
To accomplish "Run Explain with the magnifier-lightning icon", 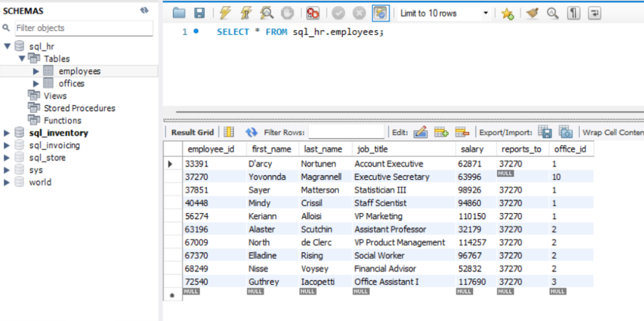I will coord(267,13).
